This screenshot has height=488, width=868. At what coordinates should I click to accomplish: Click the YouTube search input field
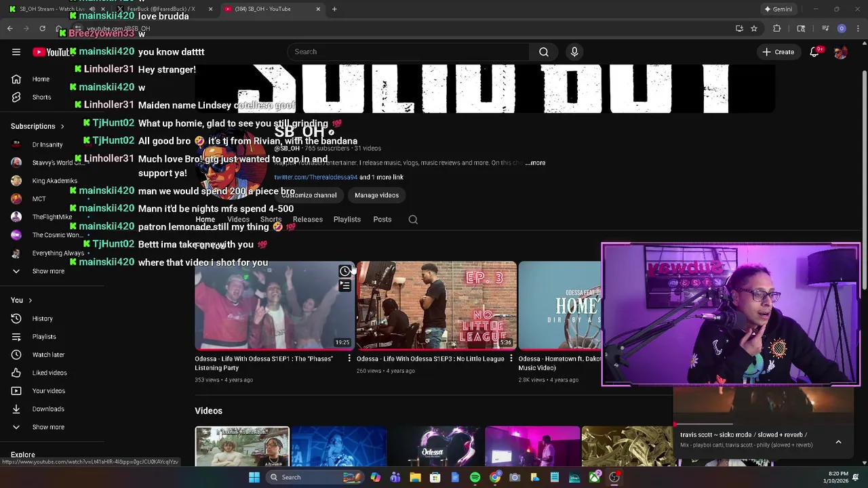409,52
